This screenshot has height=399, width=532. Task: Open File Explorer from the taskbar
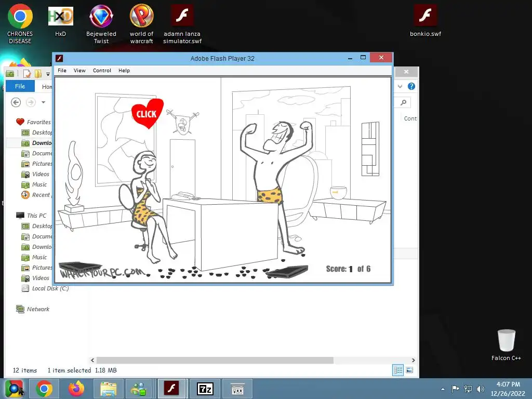coord(108,389)
